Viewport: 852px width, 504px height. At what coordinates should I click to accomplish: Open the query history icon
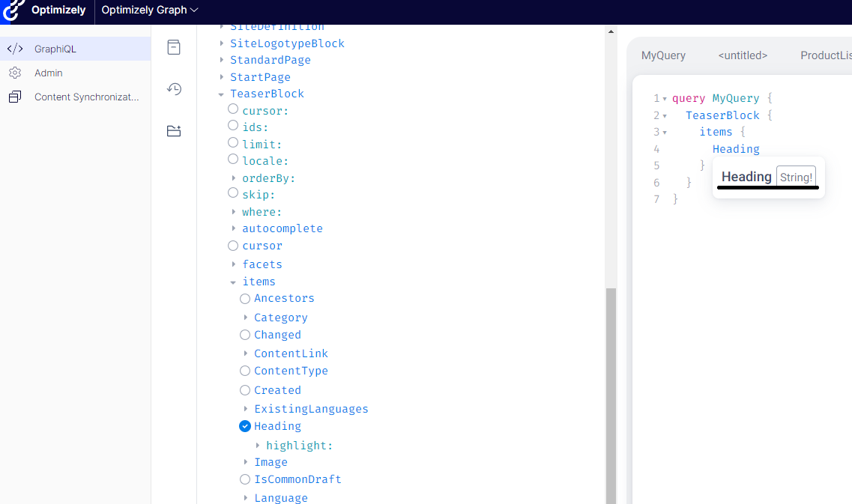tap(174, 89)
